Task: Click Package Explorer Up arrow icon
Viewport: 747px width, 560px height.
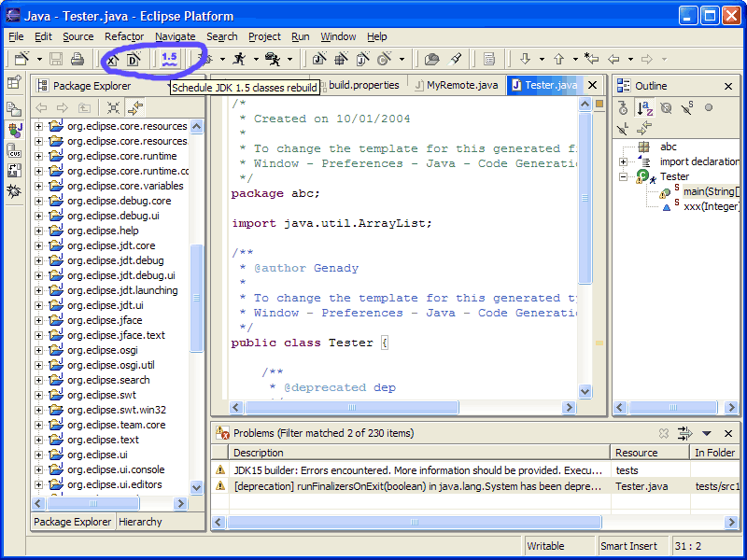Action: [x=84, y=107]
